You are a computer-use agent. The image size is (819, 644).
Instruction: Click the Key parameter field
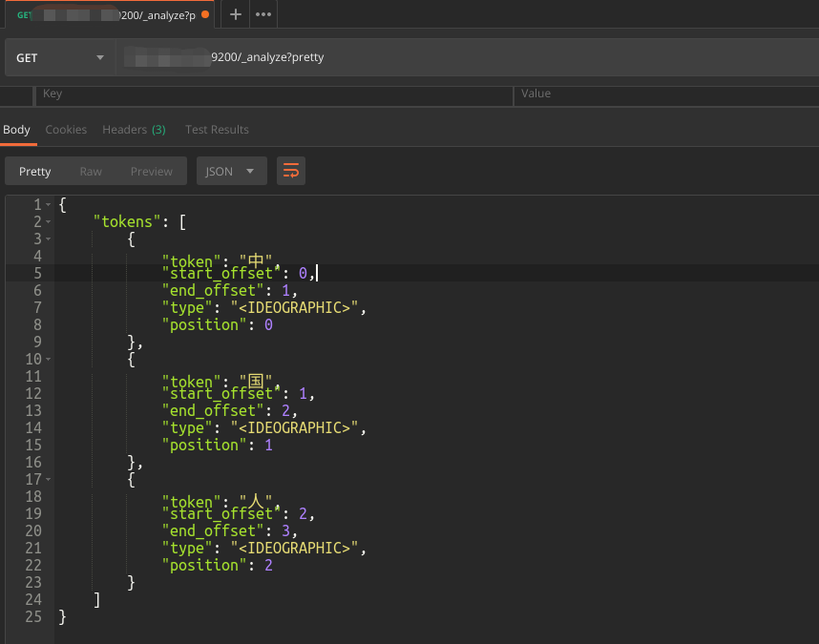pos(274,96)
